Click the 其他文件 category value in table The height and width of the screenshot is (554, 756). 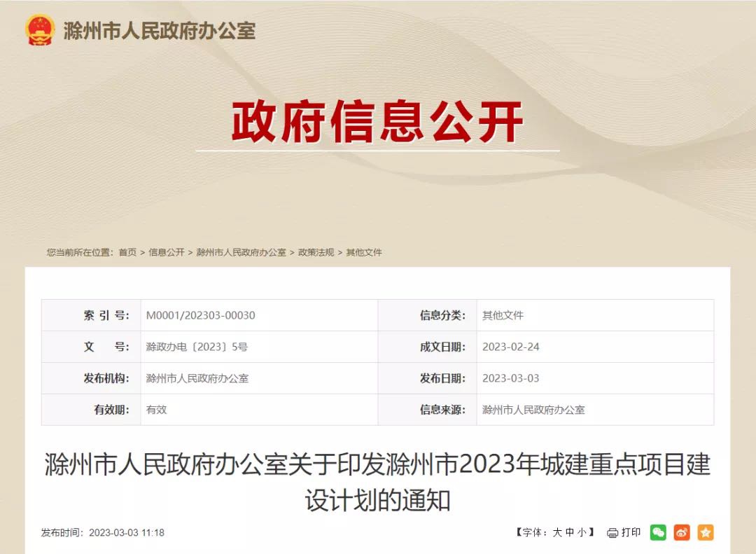click(x=503, y=316)
